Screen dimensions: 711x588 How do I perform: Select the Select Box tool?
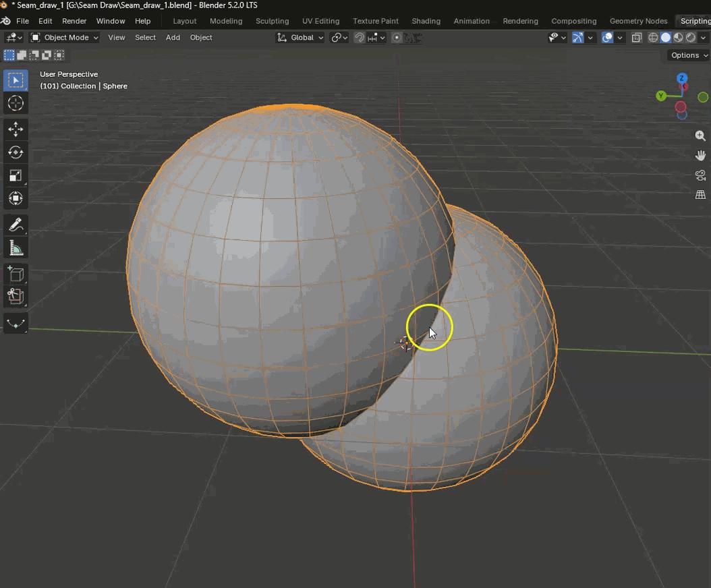point(16,80)
